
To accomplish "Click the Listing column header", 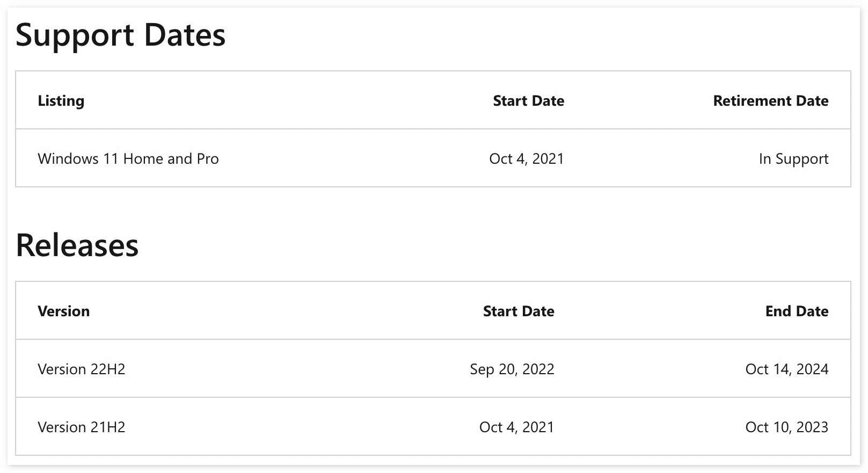I will click(61, 101).
